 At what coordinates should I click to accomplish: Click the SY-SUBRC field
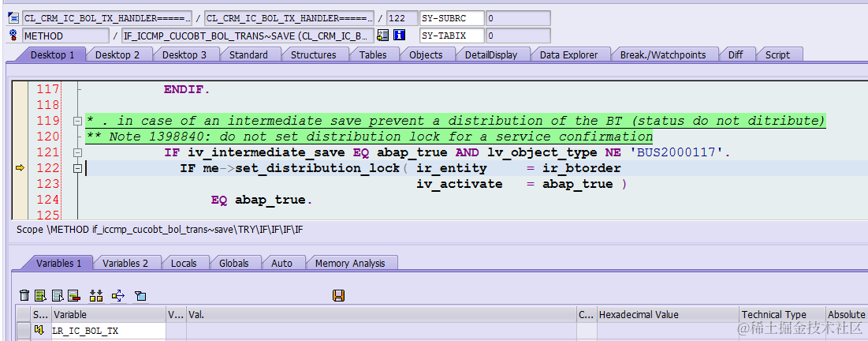(452, 18)
